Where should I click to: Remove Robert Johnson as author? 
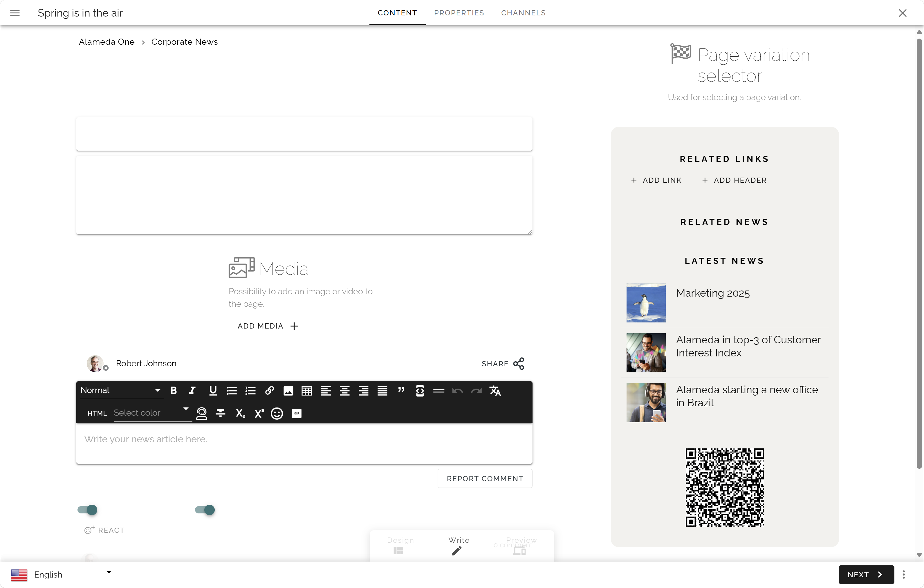(106, 368)
